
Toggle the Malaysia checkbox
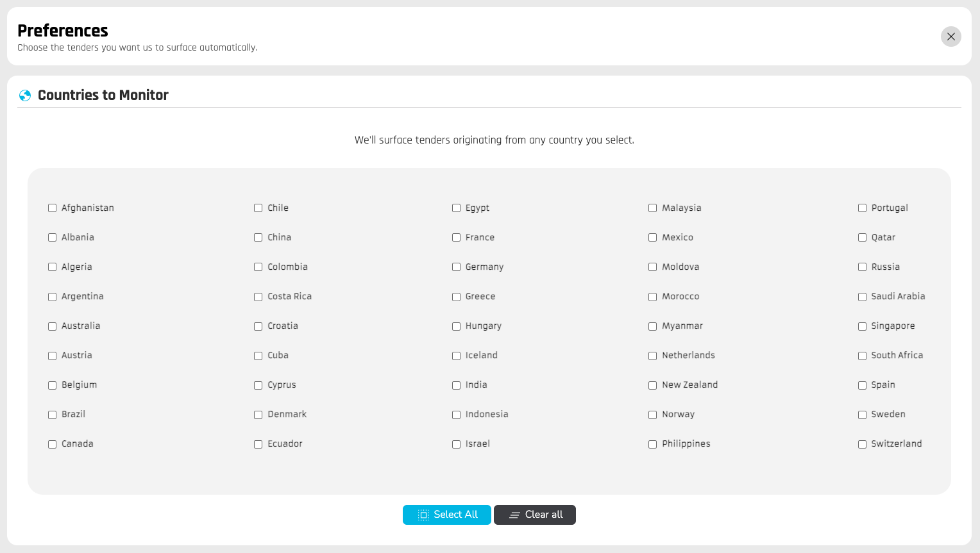point(653,208)
